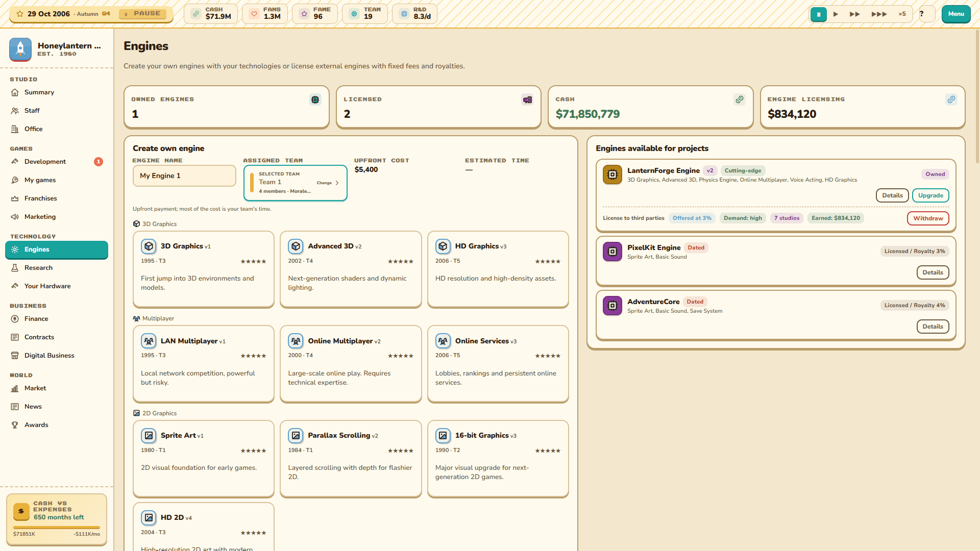
Task: Click the 'Licensed / Royalty 4%' label
Action: click(x=915, y=306)
